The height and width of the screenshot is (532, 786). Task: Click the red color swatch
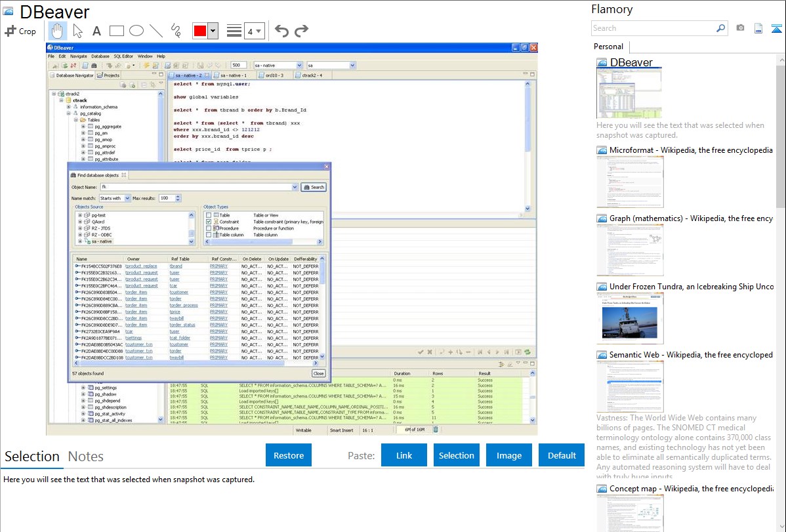(199, 31)
